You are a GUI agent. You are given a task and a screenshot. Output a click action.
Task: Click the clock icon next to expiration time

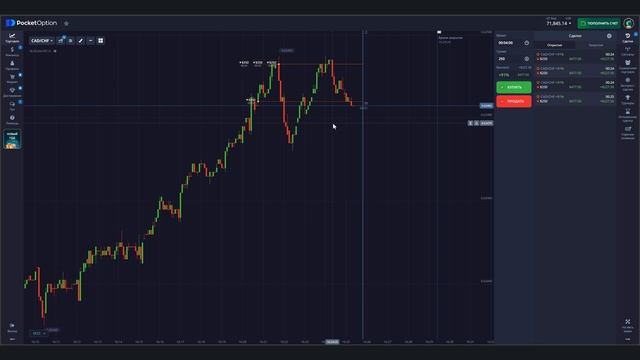tap(527, 43)
